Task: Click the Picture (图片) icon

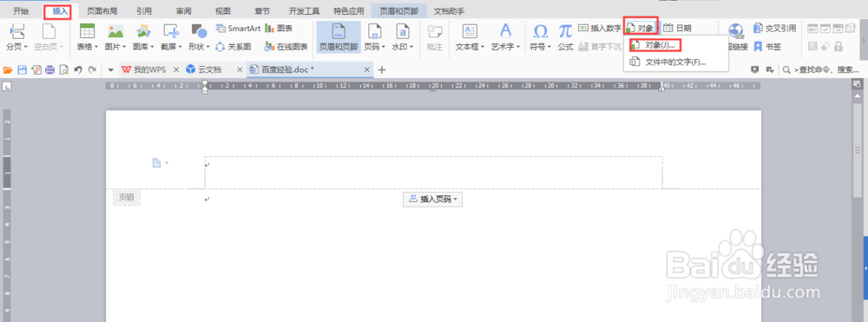Action: tap(115, 31)
